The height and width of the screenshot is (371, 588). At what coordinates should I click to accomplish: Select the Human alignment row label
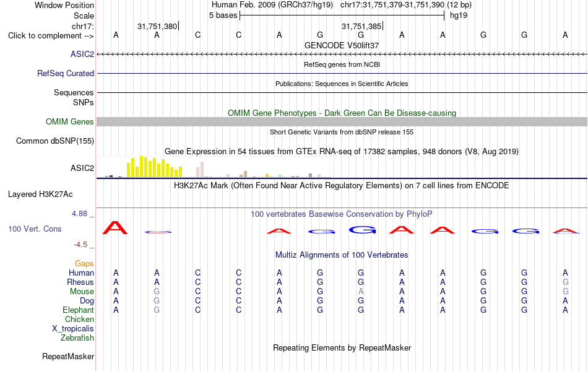click(x=81, y=273)
